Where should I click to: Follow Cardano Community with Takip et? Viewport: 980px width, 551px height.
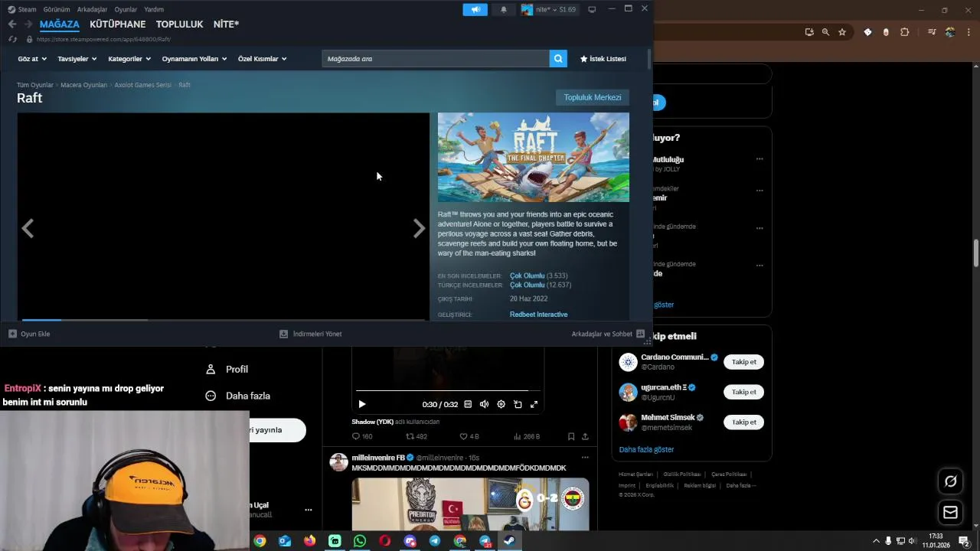[743, 362]
